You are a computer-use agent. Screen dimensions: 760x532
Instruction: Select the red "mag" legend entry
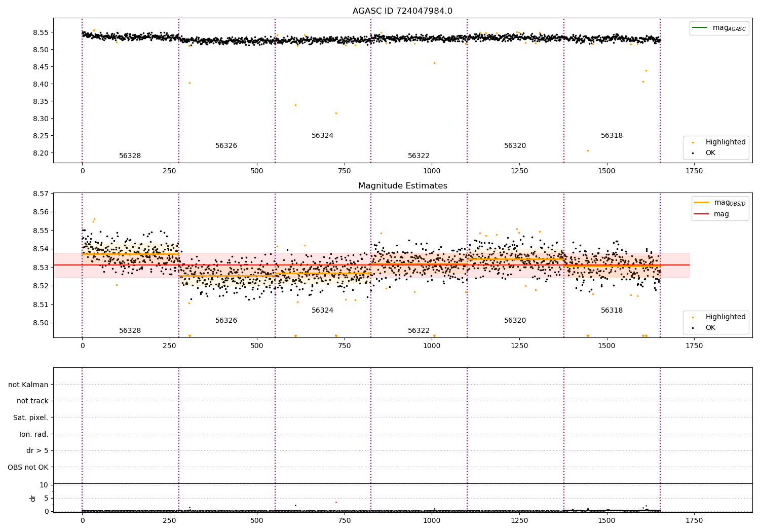711,214
